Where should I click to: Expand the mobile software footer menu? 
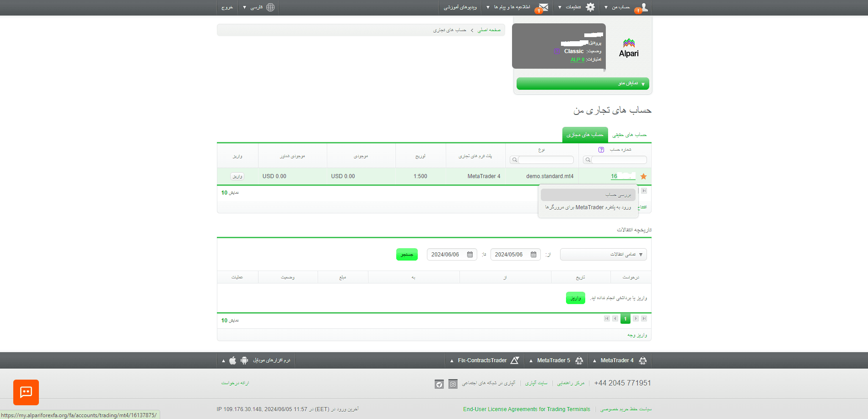223,361
